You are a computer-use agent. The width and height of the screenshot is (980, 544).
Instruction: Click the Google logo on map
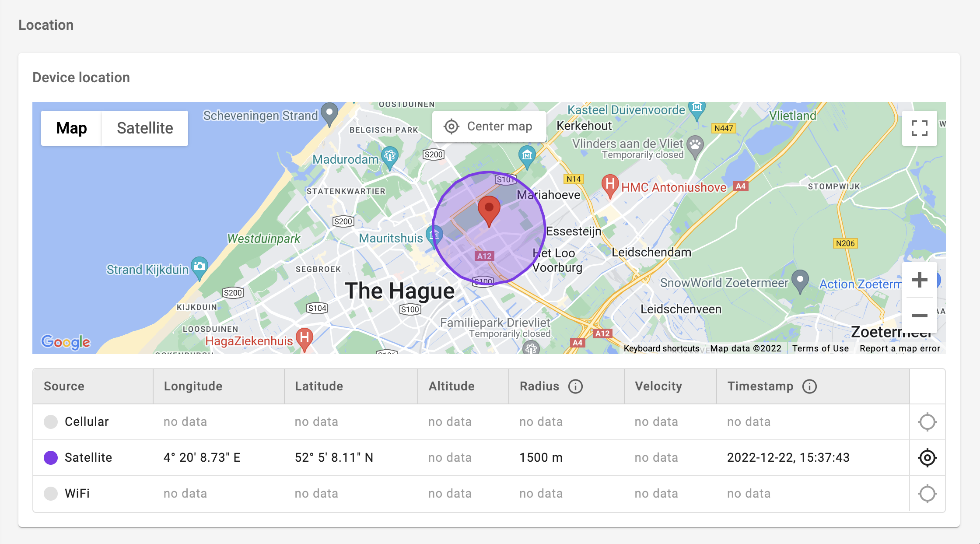click(x=66, y=342)
